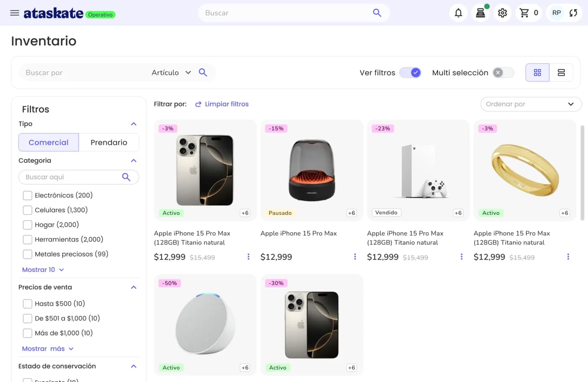
Task: Select the Comercial type tab
Action: [x=49, y=142]
